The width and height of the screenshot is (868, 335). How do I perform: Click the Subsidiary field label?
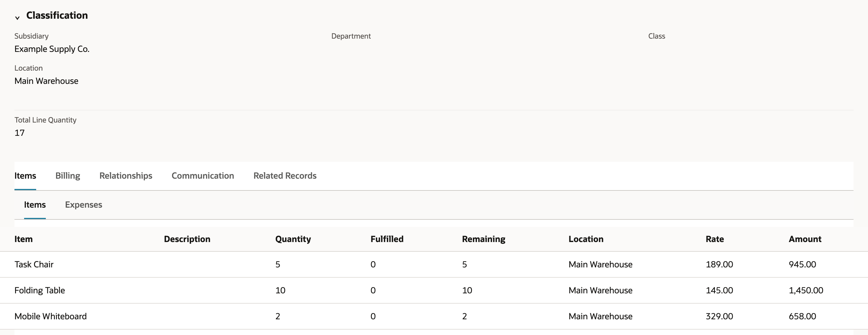[31, 36]
